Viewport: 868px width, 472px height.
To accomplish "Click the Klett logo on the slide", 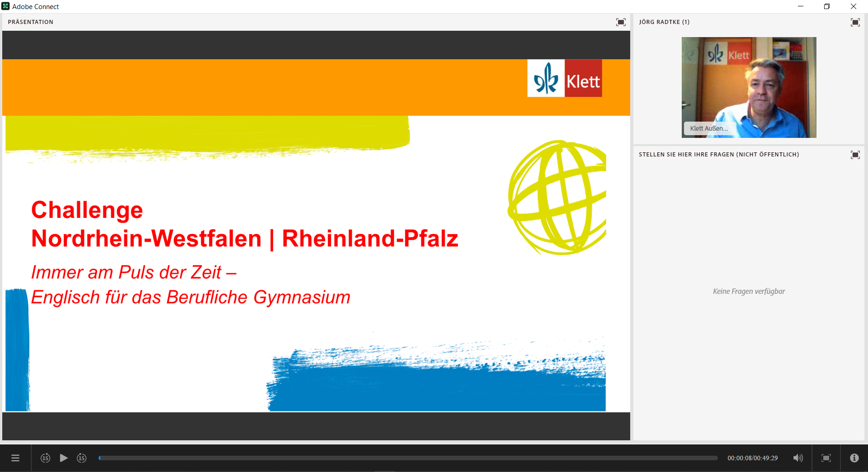I will click(x=564, y=78).
